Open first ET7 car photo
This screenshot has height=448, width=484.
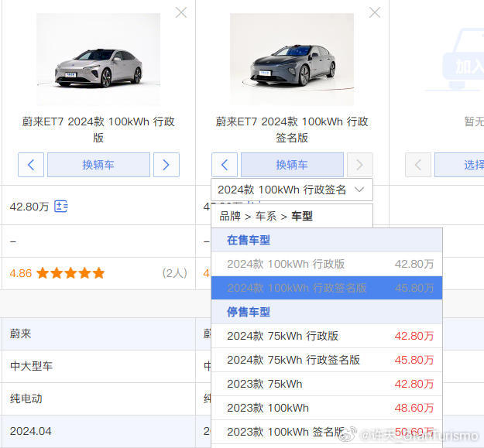click(x=98, y=60)
